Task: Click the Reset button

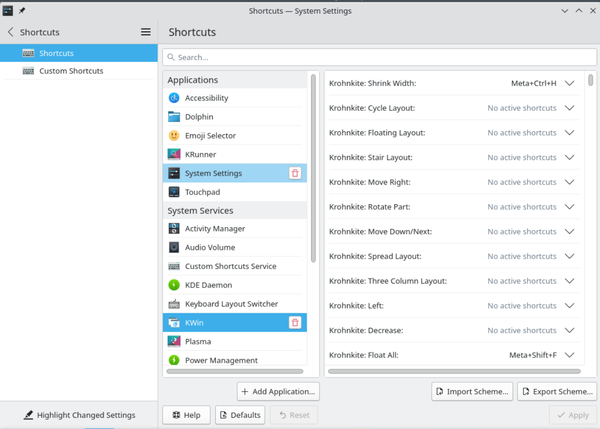Action: pyautogui.click(x=294, y=415)
